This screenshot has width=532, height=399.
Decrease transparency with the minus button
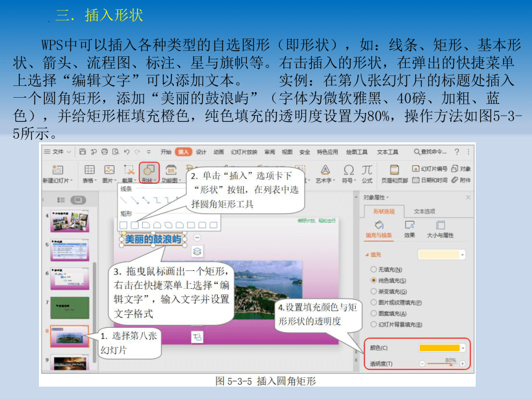[422, 364]
